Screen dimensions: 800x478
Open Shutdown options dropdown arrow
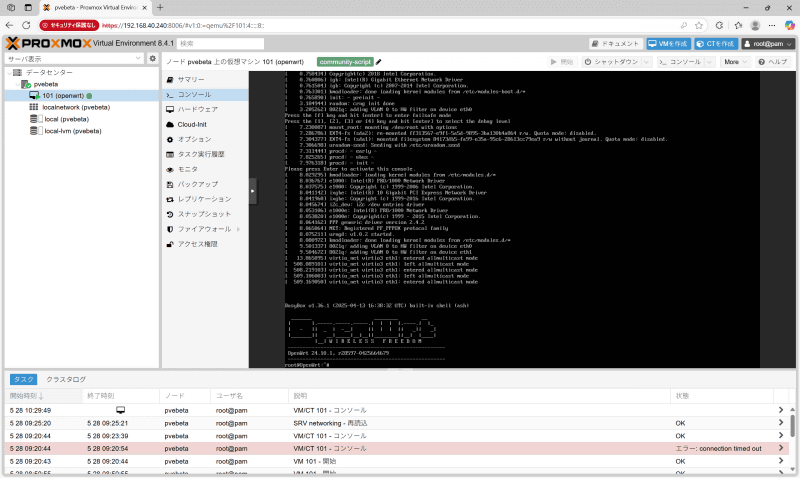646,62
